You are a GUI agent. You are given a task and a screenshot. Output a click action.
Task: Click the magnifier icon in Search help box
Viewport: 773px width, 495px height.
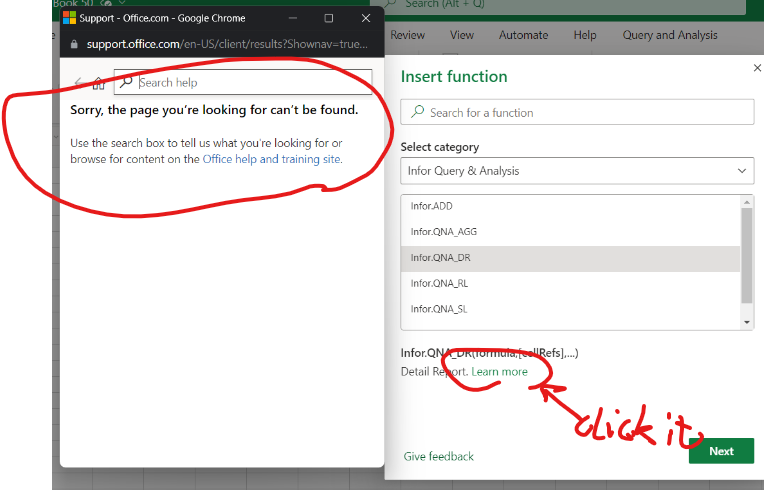coord(126,82)
